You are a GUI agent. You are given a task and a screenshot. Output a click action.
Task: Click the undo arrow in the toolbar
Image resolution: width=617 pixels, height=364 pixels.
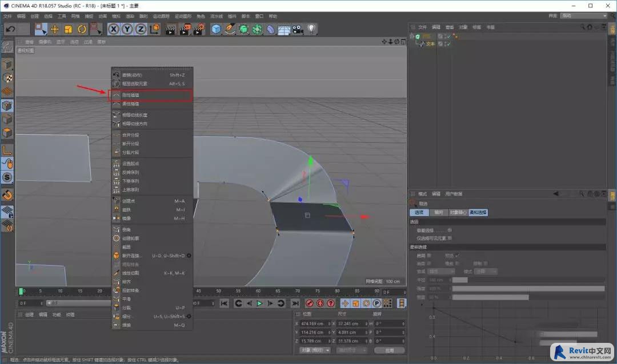pyautogui.click(x=11, y=29)
